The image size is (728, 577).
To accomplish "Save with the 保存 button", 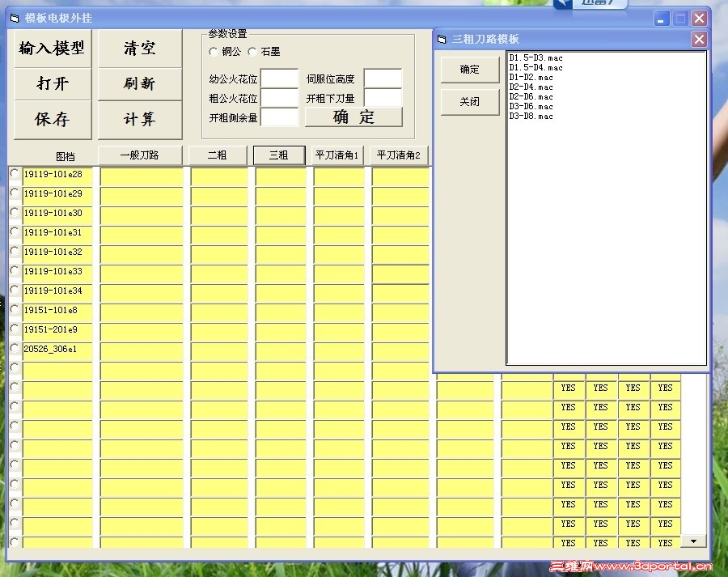I will pyautogui.click(x=53, y=120).
